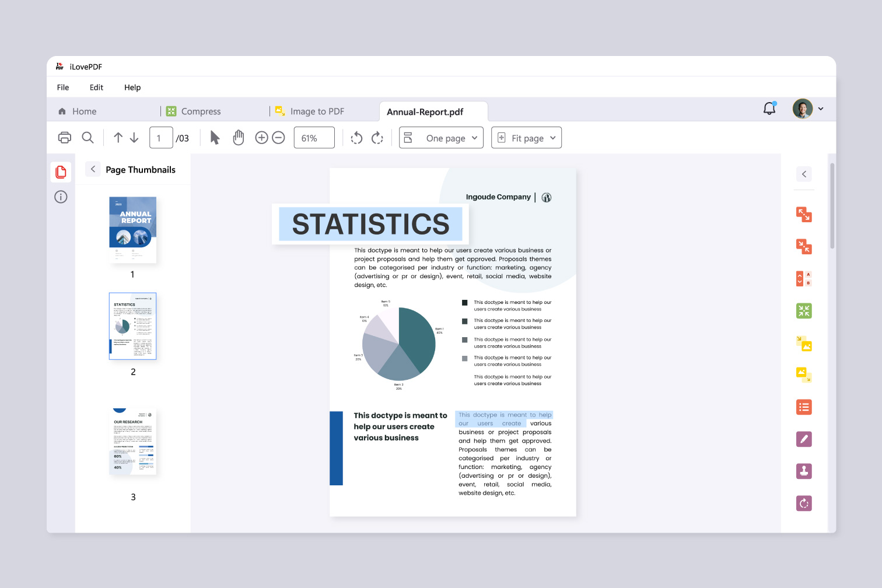
Task: Zoom in on the document
Action: pos(261,137)
